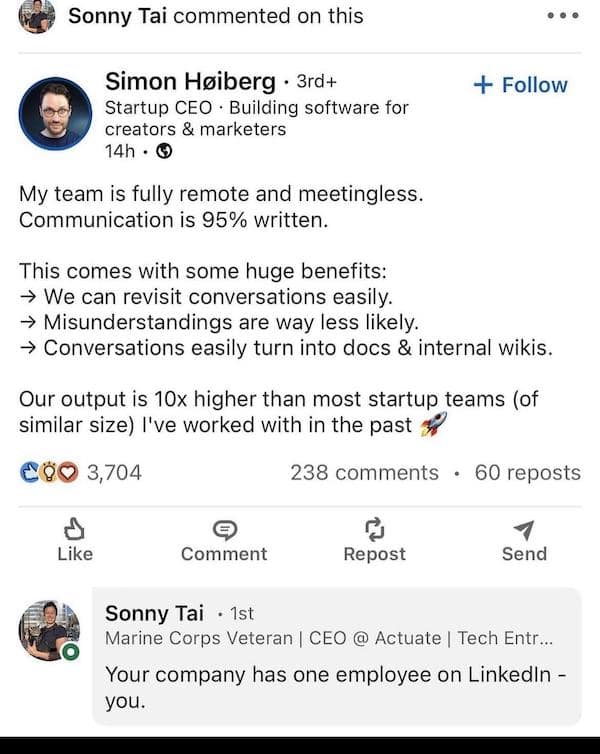Follow Simon Høiberg
600x754 pixels.
pos(519,85)
